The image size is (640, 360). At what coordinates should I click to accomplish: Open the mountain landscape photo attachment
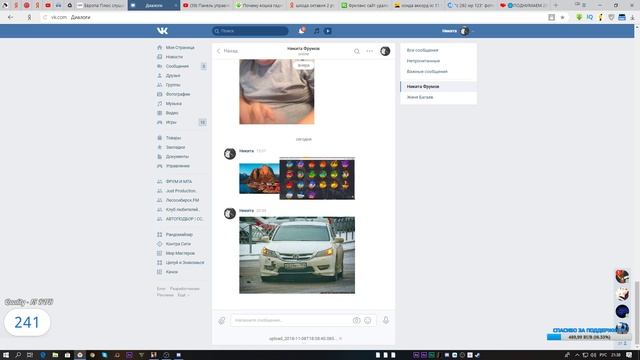259,179
